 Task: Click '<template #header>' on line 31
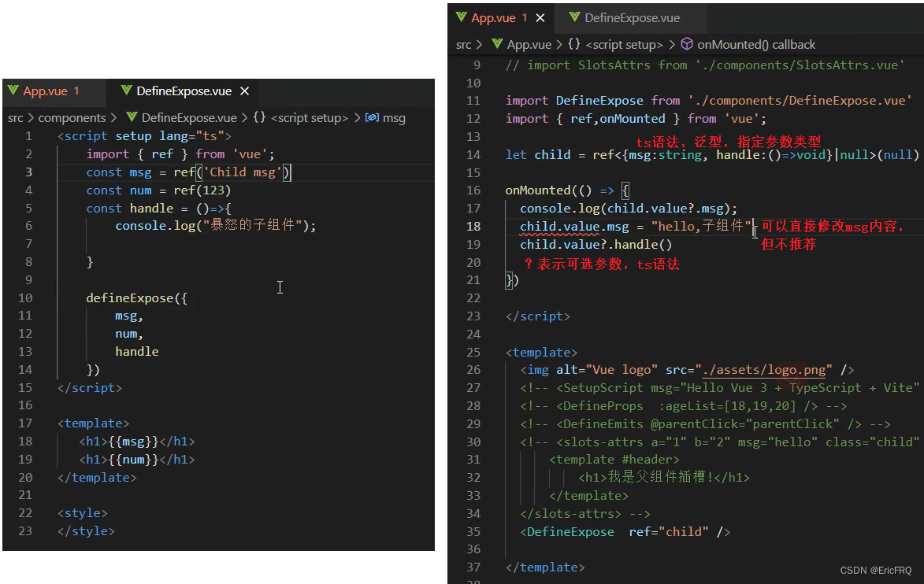614,459
